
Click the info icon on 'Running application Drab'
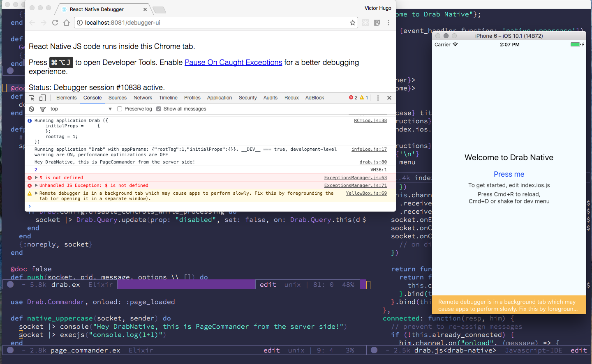(30, 121)
